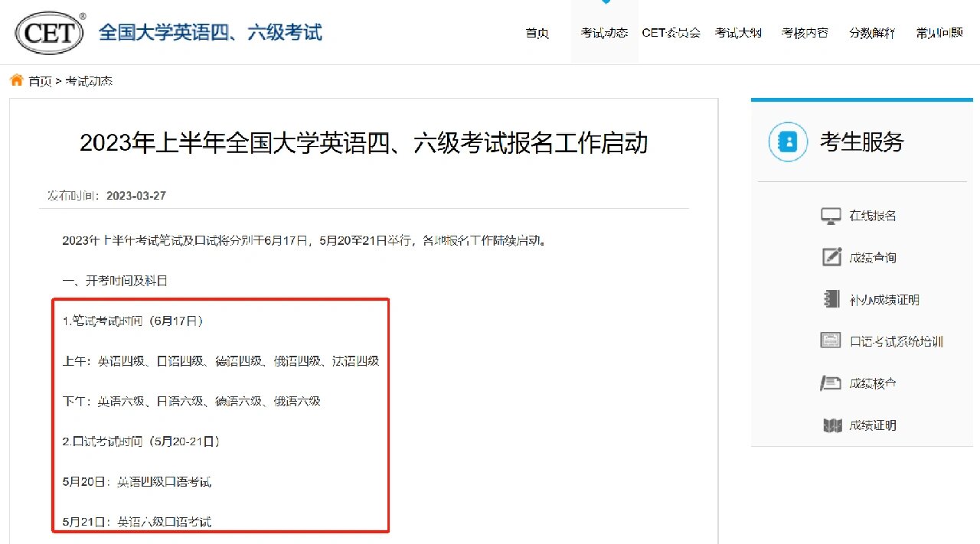
Task: Click the orange home icon in breadcrumb
Action: coord(16,80)
